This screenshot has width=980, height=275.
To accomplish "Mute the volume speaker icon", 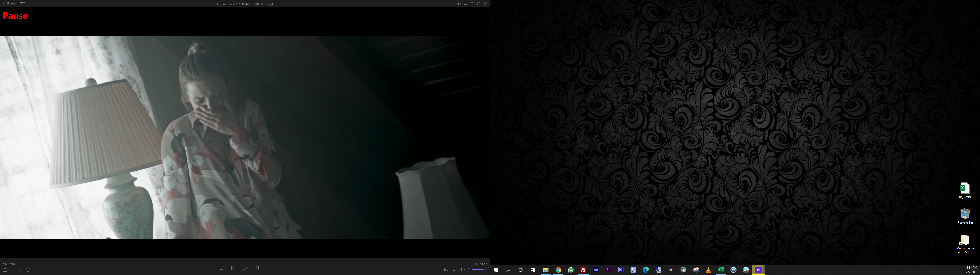I will click(469, 270).
